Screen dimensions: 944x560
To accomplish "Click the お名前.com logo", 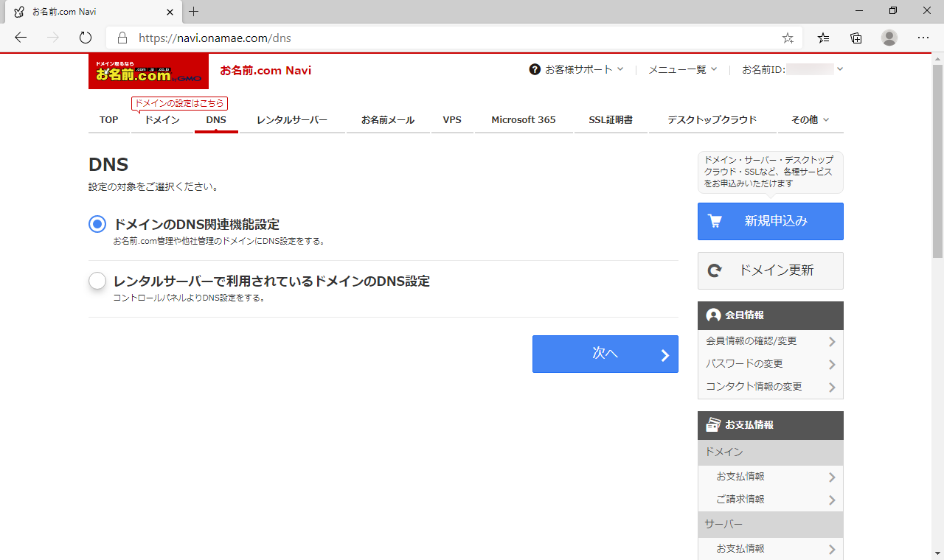I will pos(148,71).
